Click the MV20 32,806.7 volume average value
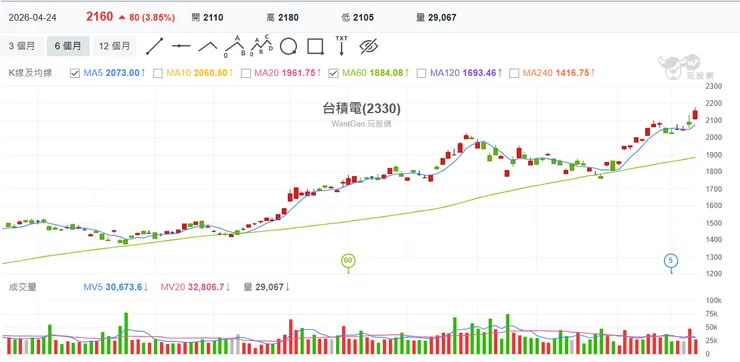The width and height of the screenshot is (740, 362). [195, 287]
